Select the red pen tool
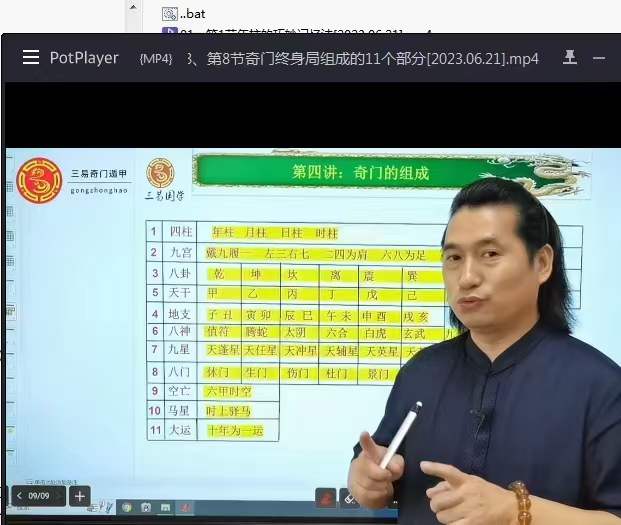The width and height of the screenshot is (621, 525). (x=325, y=496)
